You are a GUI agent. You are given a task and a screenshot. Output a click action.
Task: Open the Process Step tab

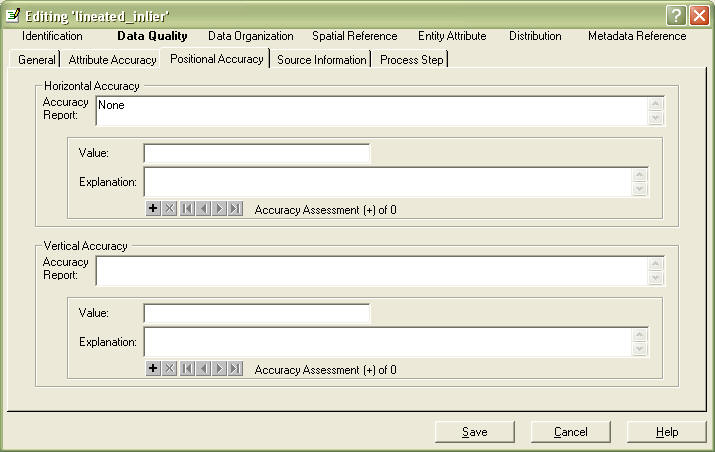[411, 60]
